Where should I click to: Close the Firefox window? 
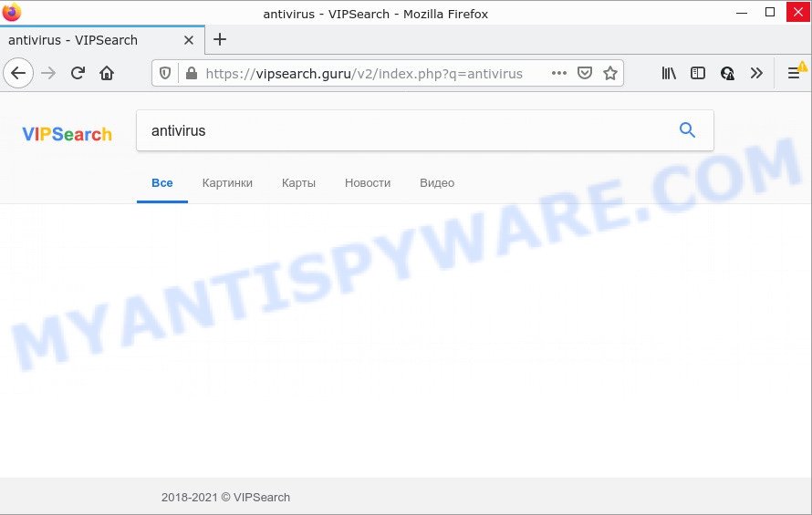[x=798, y=12]
